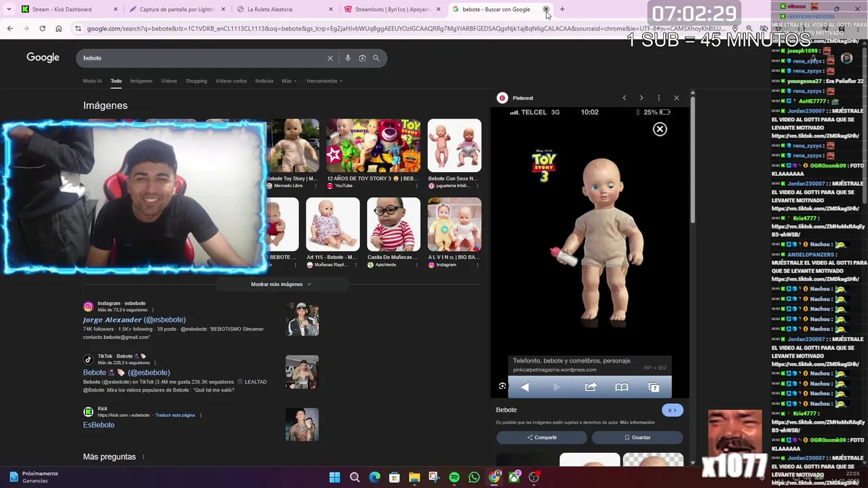868x488 pixels.
Task: Start voice search with microphone icon
Action: point(348,58)
